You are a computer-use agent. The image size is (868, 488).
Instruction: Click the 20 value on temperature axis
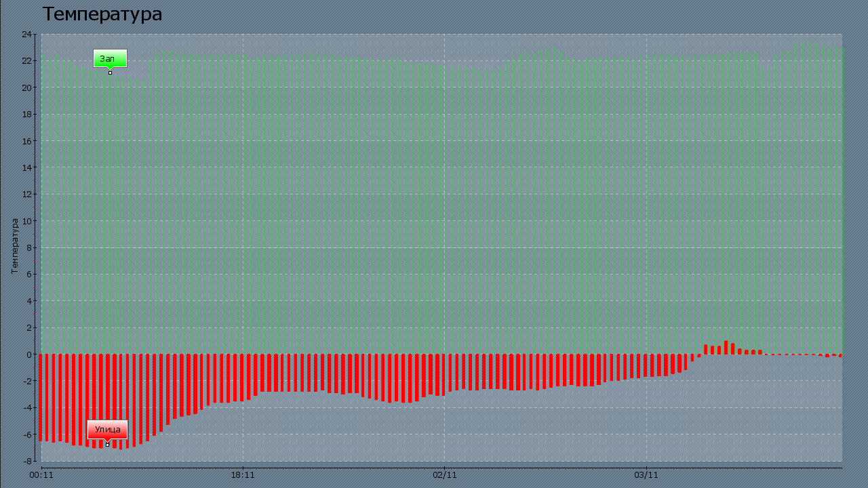click(x=27, y=87)
